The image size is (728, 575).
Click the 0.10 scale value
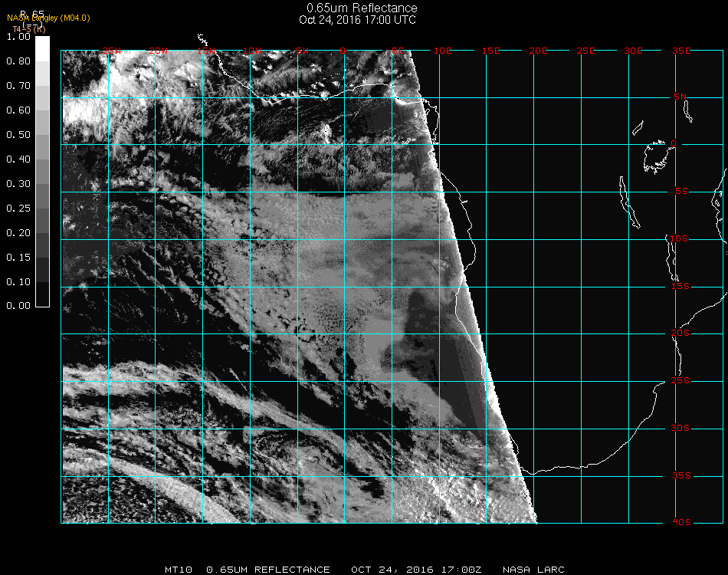pos(18,282)
